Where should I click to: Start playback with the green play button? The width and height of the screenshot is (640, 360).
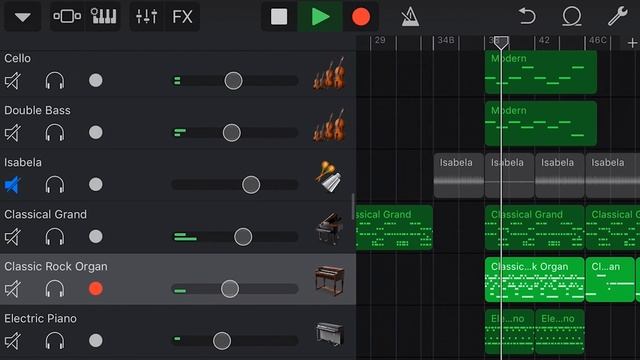(x=320, y=17)
